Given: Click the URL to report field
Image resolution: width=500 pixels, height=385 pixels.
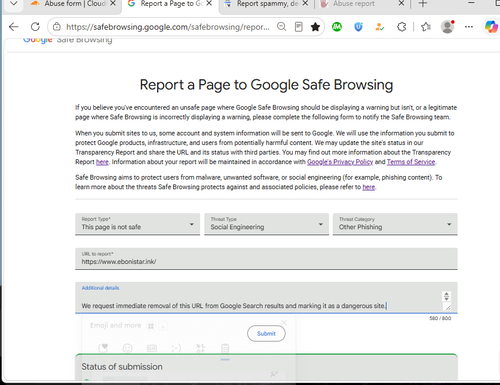Looking at the screenshot, I should point(266,259).
